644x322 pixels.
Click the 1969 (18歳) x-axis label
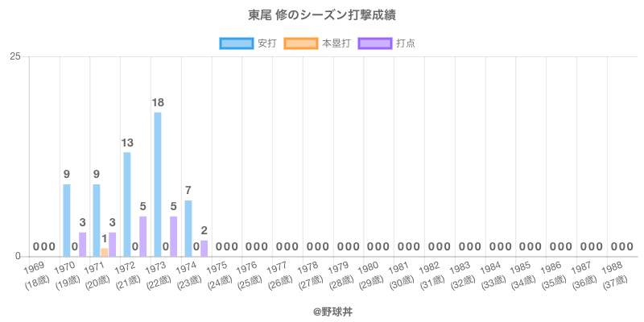click(x=36, y=274)
